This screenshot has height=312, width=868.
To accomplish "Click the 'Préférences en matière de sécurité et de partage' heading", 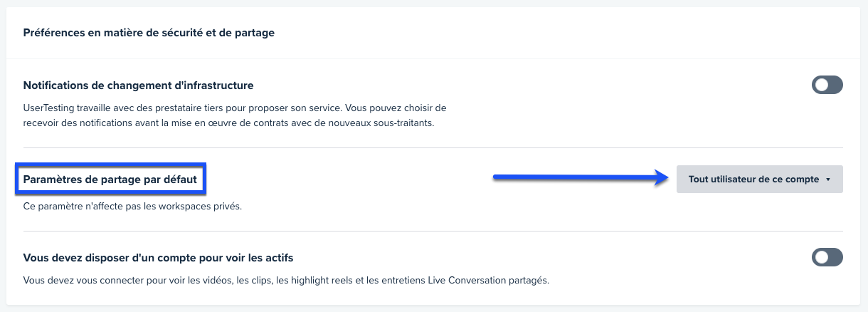I will (x=149, y=33).
